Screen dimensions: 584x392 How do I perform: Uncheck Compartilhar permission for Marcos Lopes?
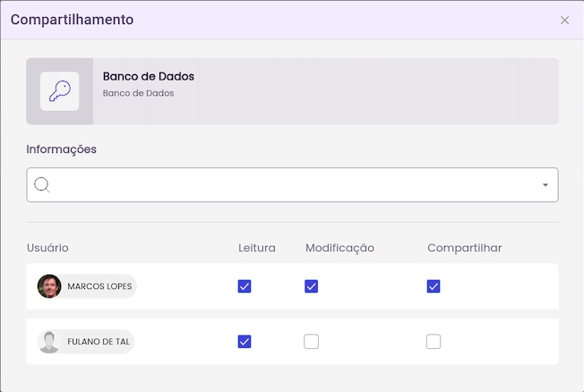[x=434, y=286]
